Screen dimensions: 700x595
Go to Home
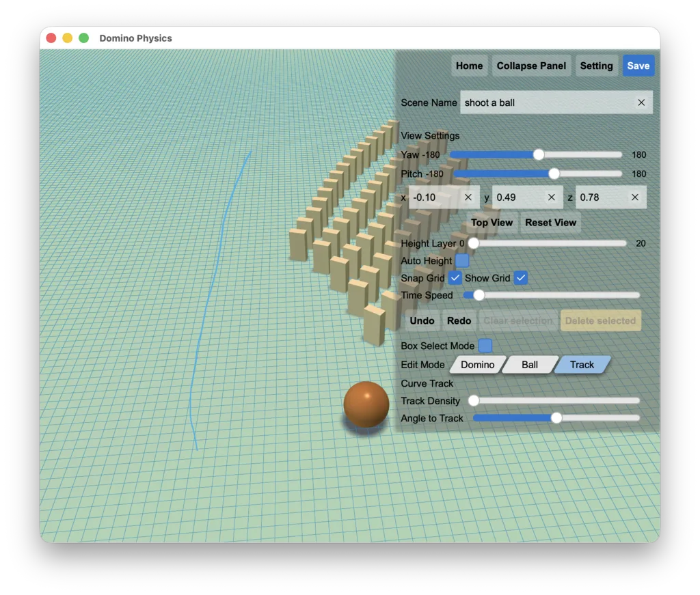coord(469,66)
